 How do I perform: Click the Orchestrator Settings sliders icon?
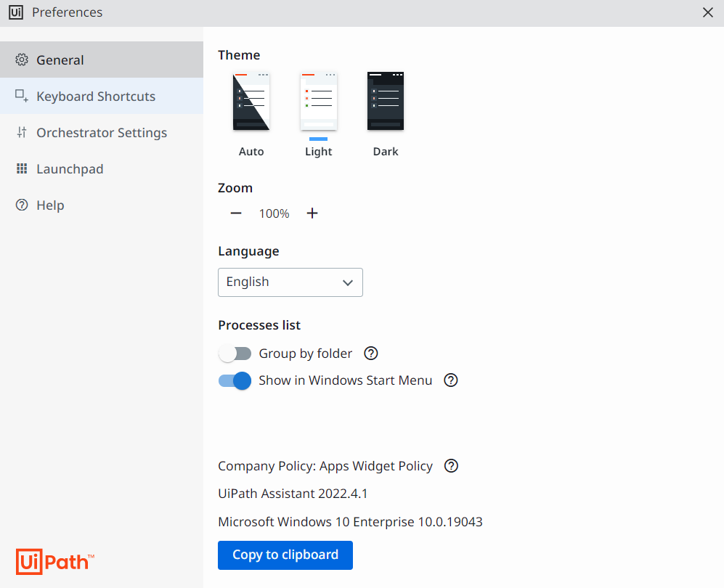coord(22,132)
